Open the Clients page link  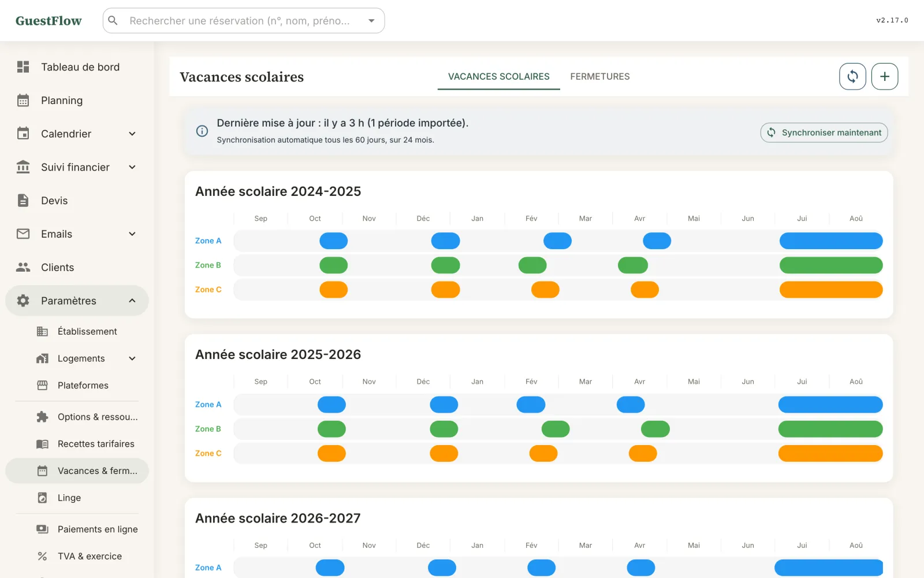pos(77,267)
